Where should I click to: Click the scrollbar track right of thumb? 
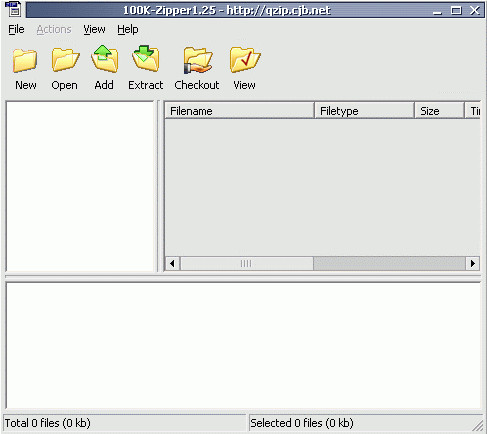point(389,263)
